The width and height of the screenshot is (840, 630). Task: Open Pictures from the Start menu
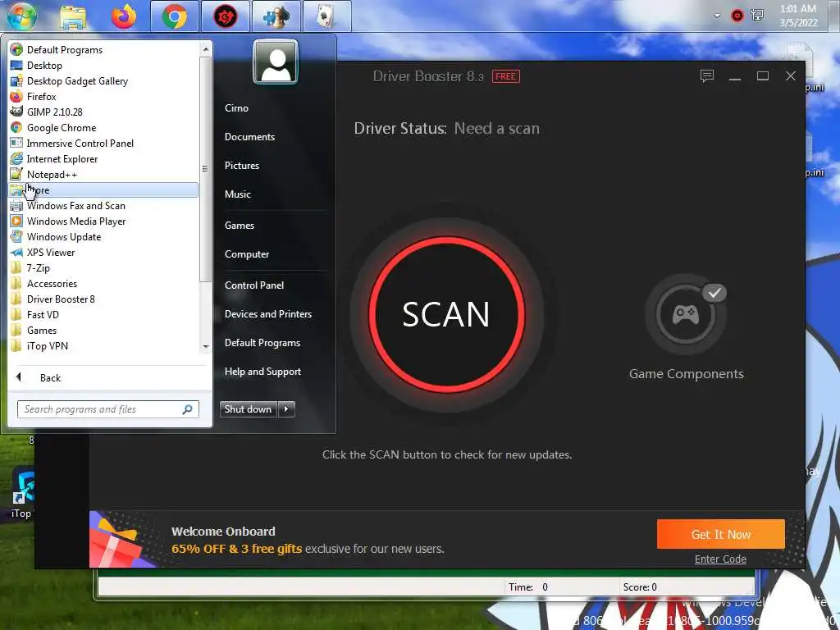[242, 166]
